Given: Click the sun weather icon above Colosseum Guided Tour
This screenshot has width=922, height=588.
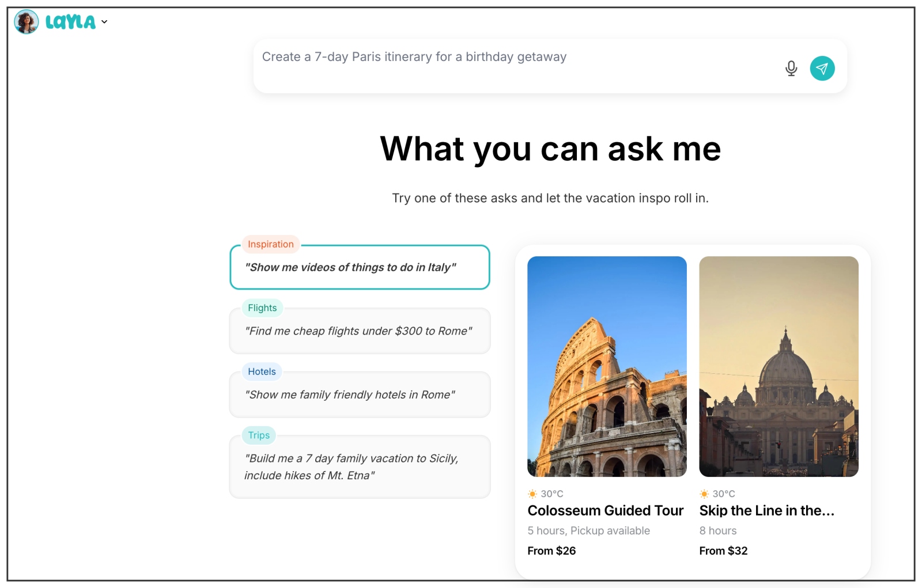Looking at the screenshot, I should (x=532, y=494).
